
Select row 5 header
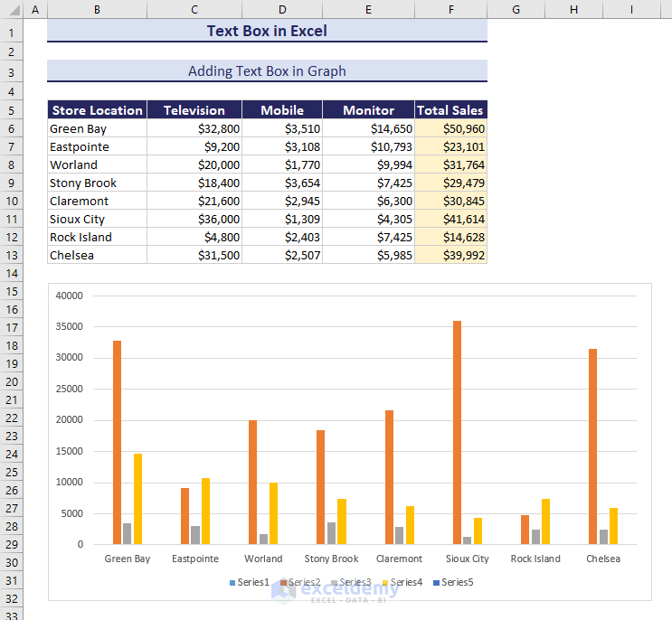11,110
